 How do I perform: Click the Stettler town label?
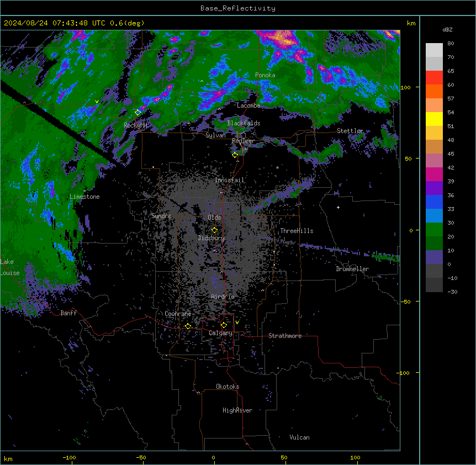point(350,131)
